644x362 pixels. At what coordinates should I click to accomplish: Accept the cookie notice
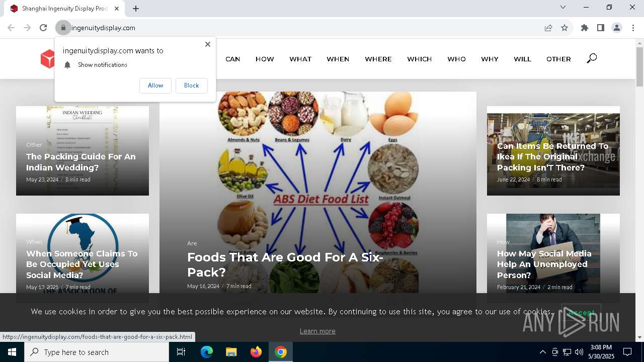coord(581,313)
